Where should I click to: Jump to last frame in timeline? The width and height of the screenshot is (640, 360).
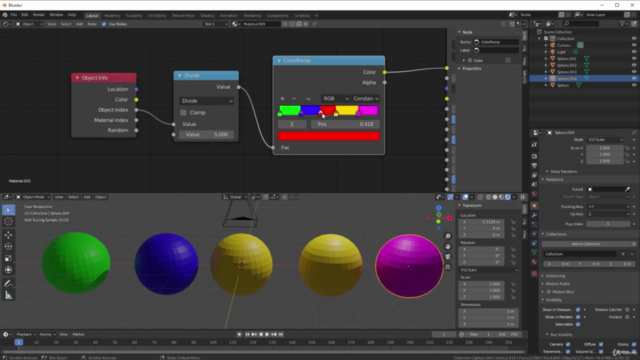(281, 334)
